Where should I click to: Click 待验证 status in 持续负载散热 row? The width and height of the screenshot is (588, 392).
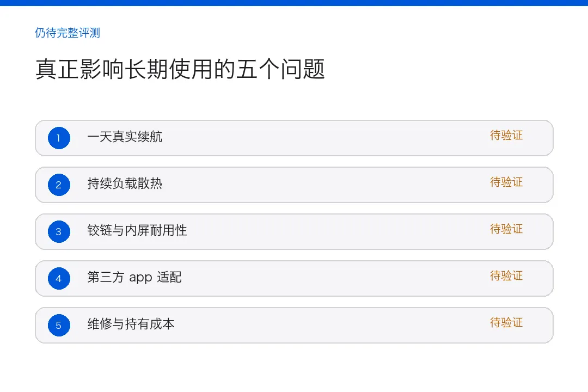pos(506,182)
